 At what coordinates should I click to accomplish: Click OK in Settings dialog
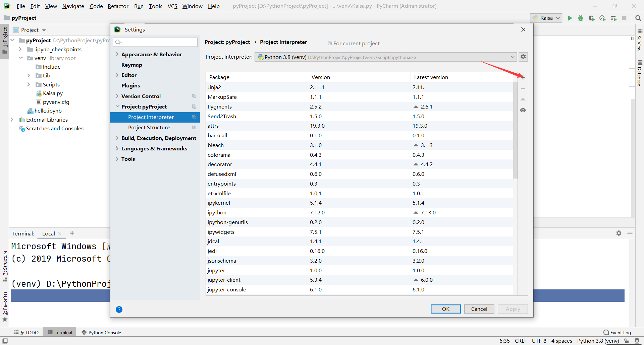pos(445,309)
